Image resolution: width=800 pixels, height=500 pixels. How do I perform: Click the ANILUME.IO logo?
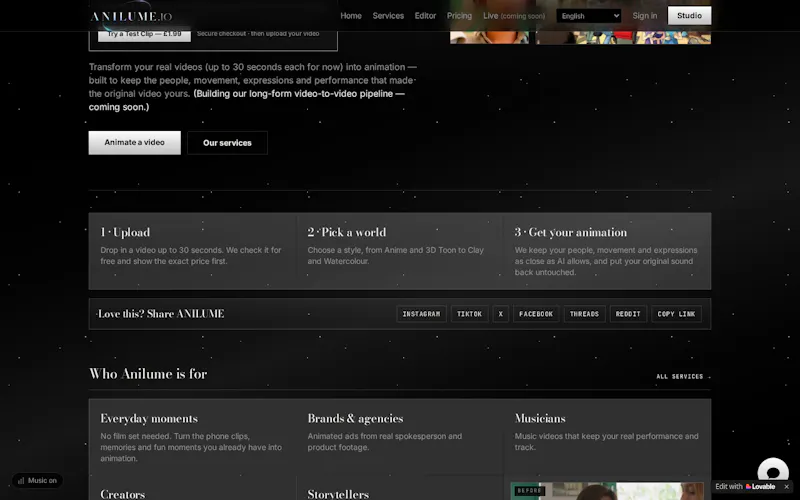[x=132, y=16]
